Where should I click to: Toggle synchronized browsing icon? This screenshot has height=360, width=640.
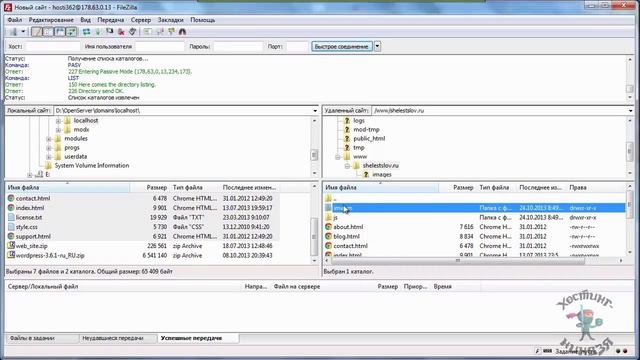[x=171, y=32]
